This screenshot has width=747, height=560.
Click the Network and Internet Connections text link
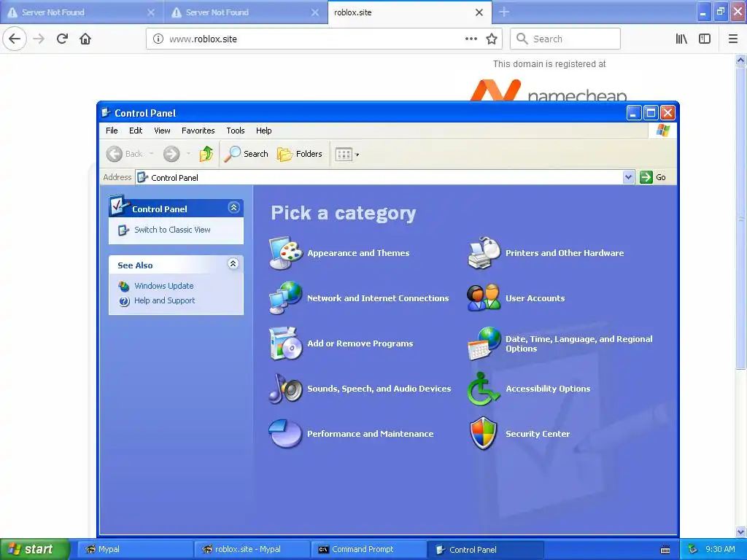pyautogui.click(x=378, y=298)
